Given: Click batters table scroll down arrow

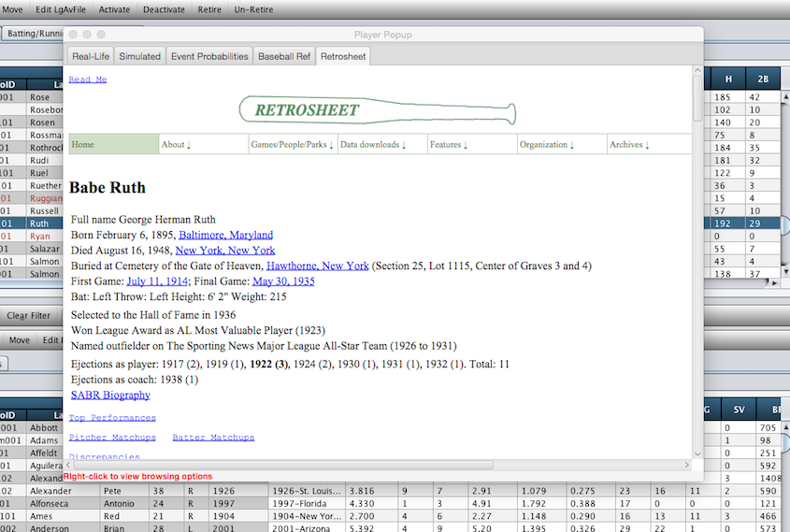Looking at the screenshot, I should [785, 271].
